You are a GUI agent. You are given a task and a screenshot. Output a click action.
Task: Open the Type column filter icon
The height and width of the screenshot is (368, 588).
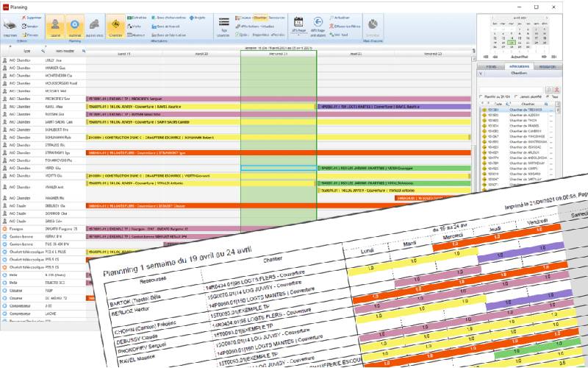tap(43, 51)
